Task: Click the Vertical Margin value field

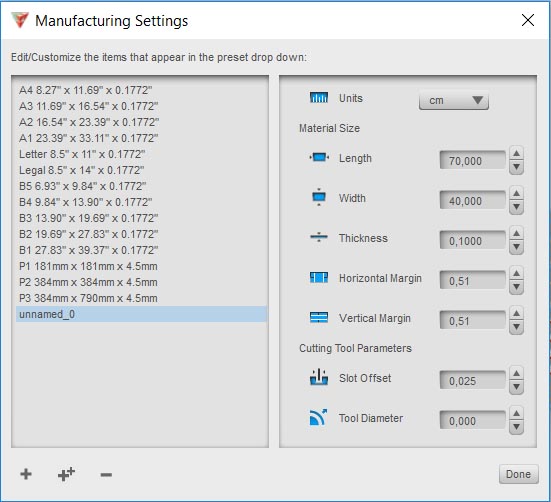Action: pyautogui.click(x=472, y=321)
